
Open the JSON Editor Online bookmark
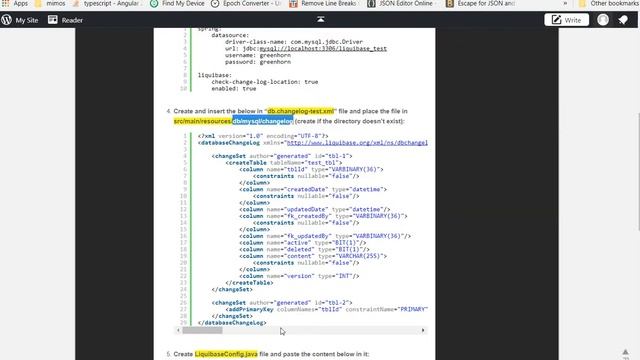point(400,3)
